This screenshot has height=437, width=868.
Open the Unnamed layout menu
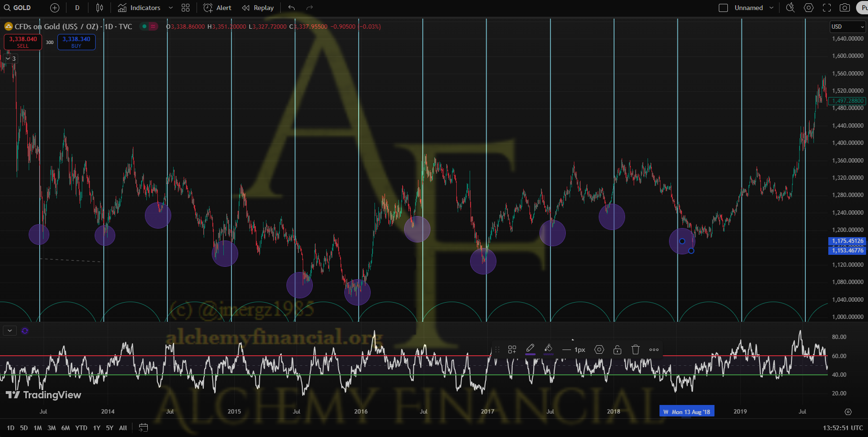(x=754, y=8)
